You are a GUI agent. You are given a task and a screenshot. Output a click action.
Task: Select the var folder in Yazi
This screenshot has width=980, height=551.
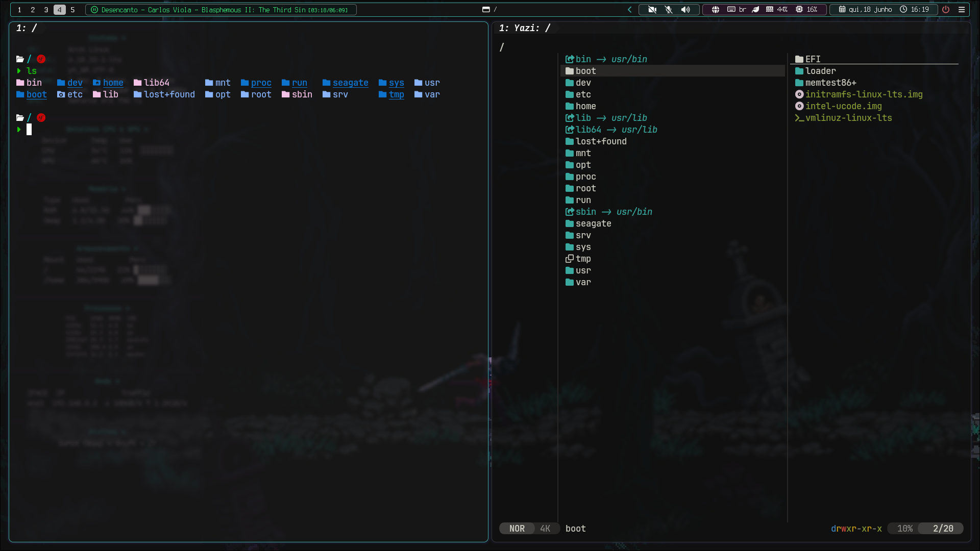click(x=673, y=282)
